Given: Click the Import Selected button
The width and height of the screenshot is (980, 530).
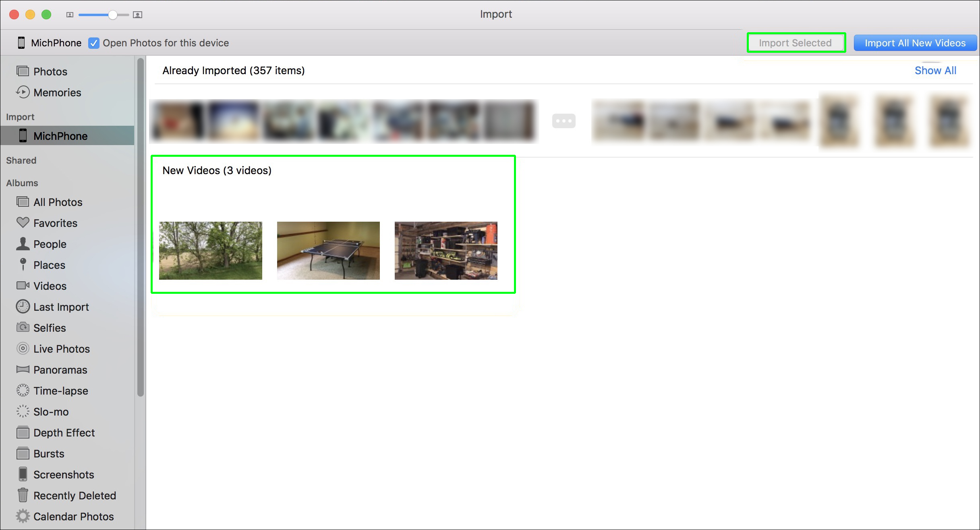Looking at the screenshot, I should coord(795,43).
